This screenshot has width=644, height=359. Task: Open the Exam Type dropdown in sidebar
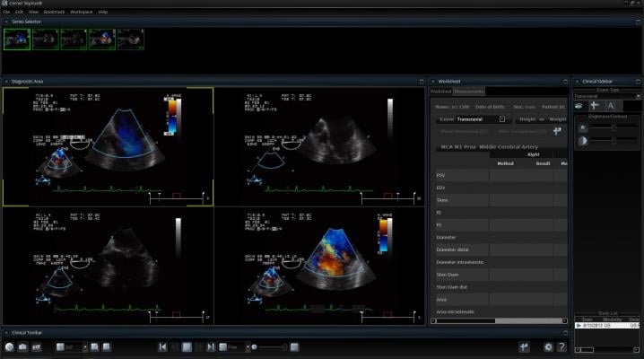(x=639, y=96)
